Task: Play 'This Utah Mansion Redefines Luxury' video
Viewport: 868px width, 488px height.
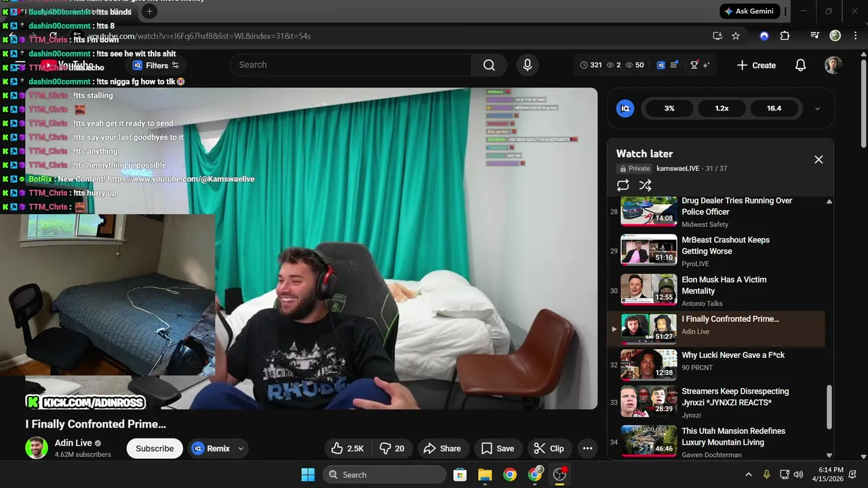Action: point(715,442)
